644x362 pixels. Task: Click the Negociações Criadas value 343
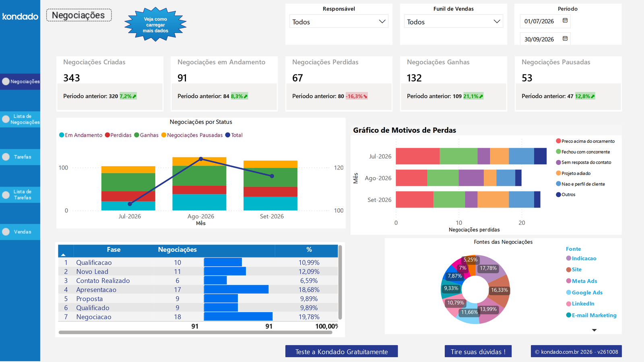(x=72, y=78)
